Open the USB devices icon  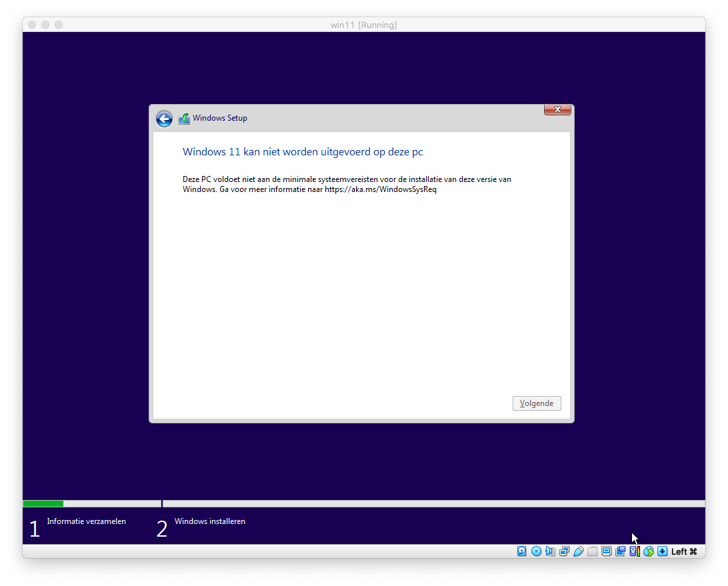point(578,551)
